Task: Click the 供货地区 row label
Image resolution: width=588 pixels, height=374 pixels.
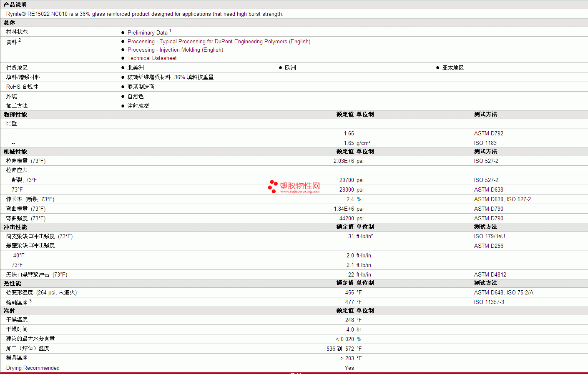Action: [x=17, y=67]
